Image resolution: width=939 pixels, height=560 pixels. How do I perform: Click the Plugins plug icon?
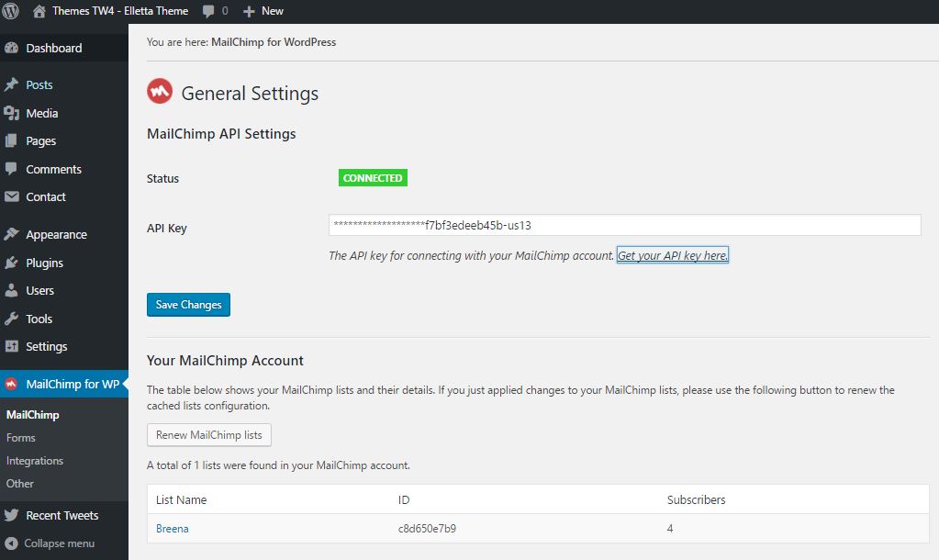click(x=11, y=263)
